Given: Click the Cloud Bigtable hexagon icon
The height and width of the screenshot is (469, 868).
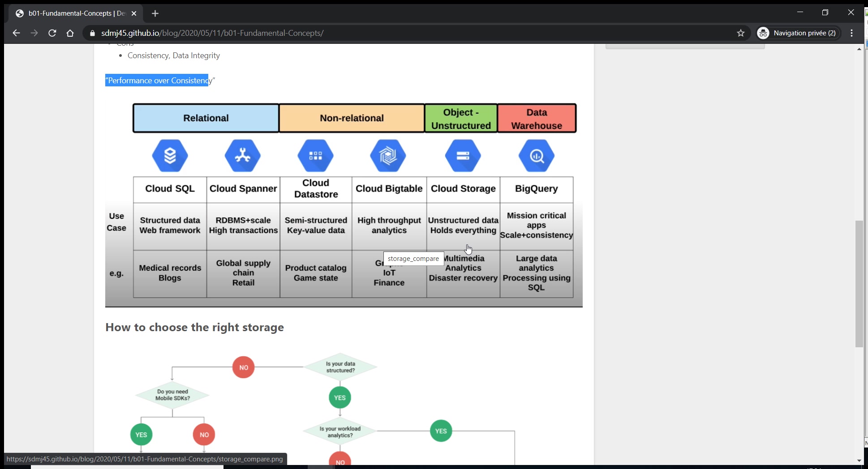Looking at the screenshot, I should point(388,156).
